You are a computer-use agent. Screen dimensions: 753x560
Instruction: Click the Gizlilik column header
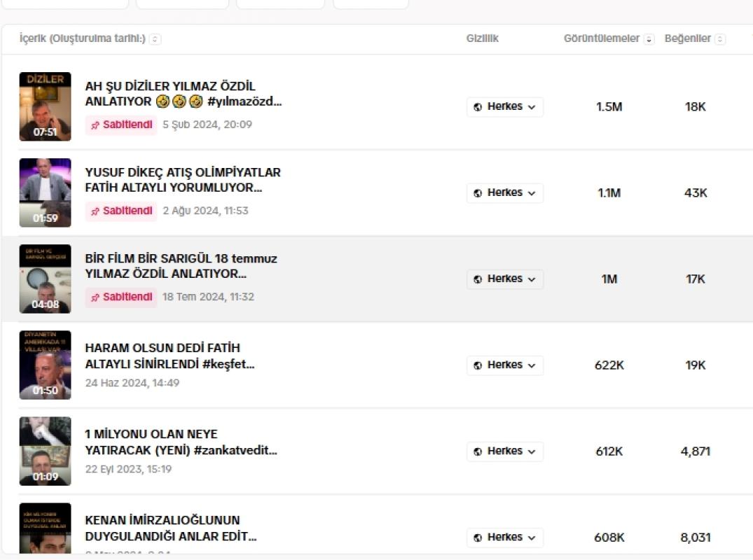pyautogui.click(x=482, y=38)
